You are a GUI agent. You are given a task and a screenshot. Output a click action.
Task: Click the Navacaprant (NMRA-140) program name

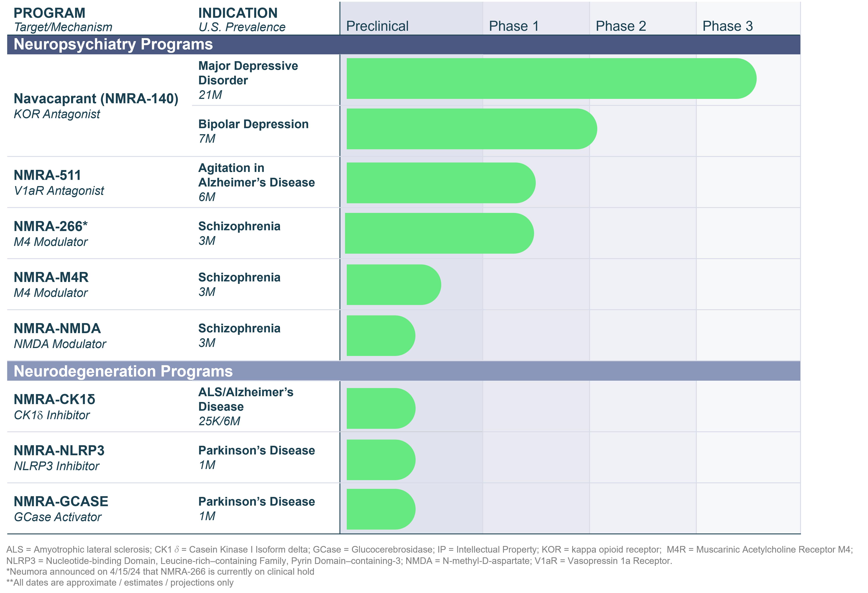click(x=96, y=99)
